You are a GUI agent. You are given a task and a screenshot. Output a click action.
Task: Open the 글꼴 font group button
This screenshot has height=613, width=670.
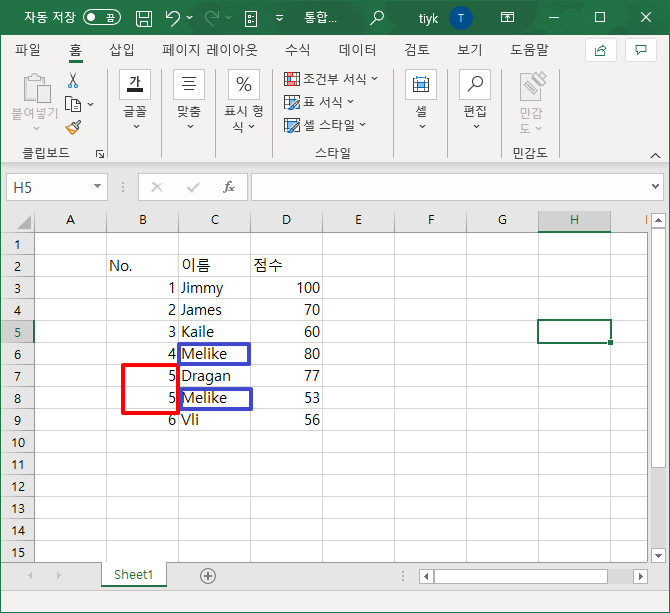(135, 100)
